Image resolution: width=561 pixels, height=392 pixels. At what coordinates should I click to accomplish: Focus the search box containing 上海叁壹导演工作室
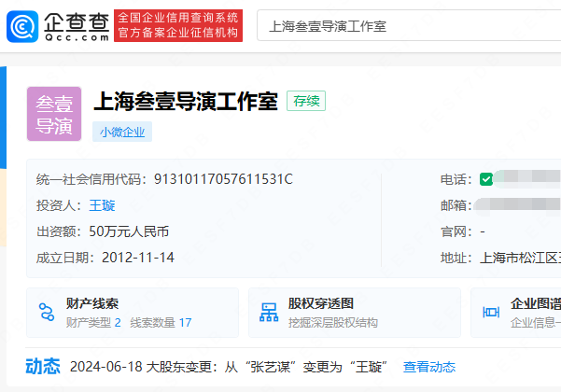pyautogui.click(x=409, y=25)
